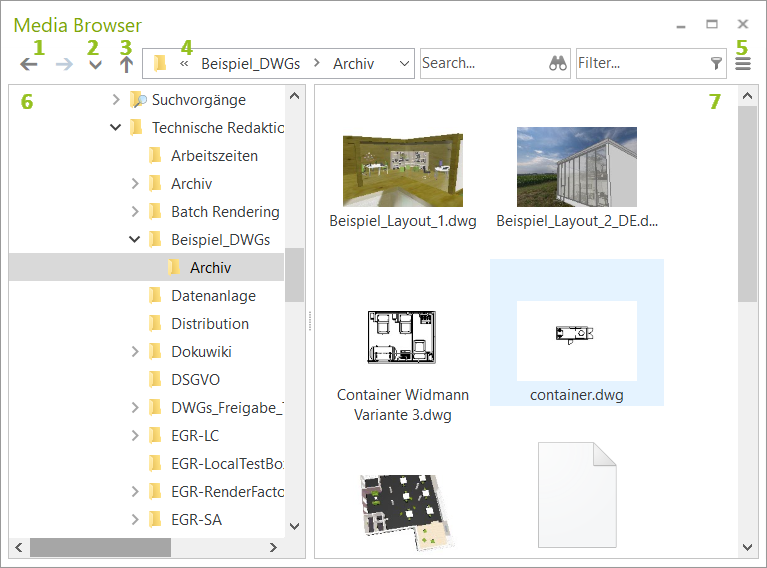This screenshot has width=767, height=568.
Task: Select Suchvorgänge search folder
Action: click(199, 100)
